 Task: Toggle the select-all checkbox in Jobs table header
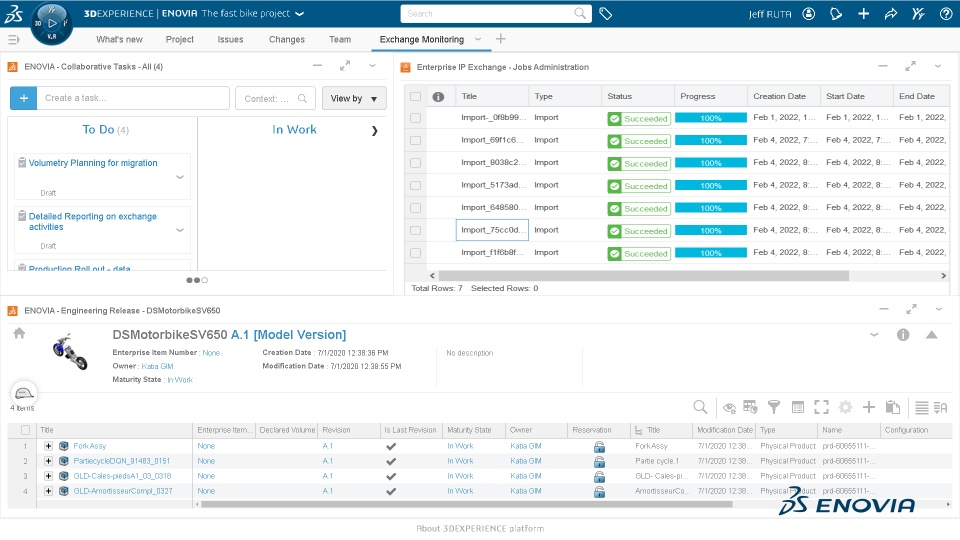click(x=416, y=96)
